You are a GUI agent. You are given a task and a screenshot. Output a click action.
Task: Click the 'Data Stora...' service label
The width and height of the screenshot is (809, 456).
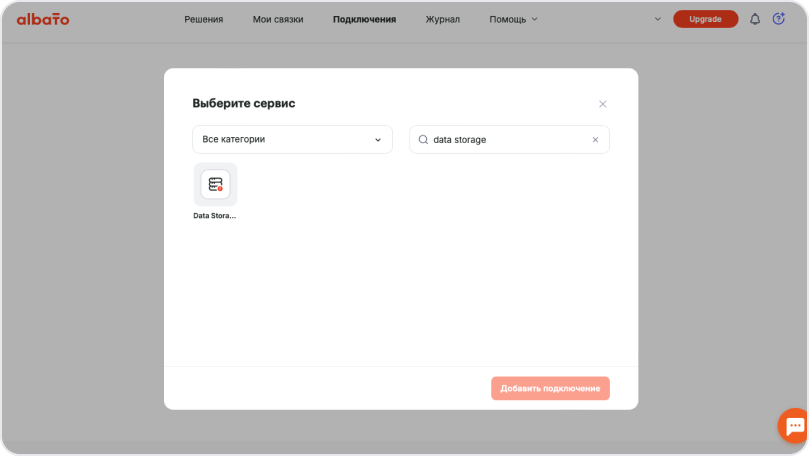[x=215, y=215]
